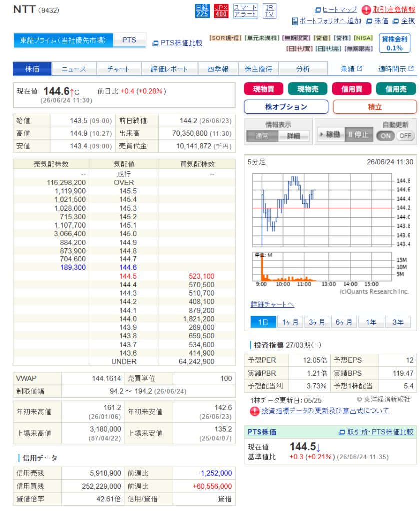Screen dimensions: 420x511
Task: Click the 現物買 button
Action: 264,89
